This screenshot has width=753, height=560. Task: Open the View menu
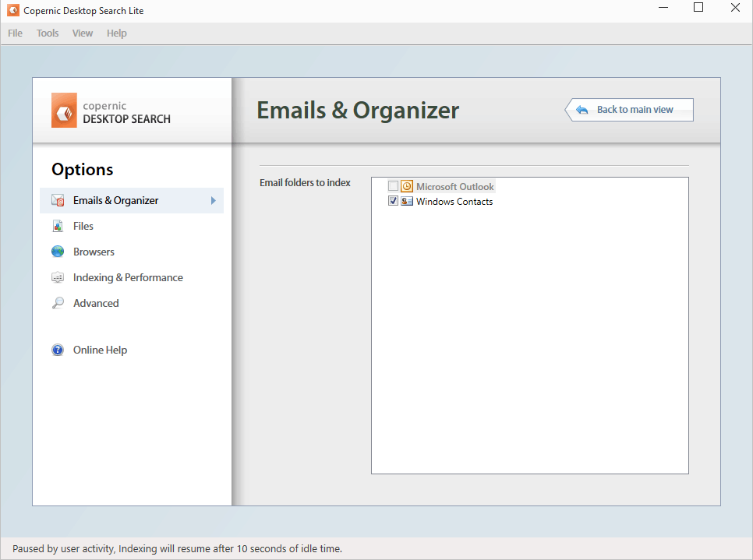(83, 33)
